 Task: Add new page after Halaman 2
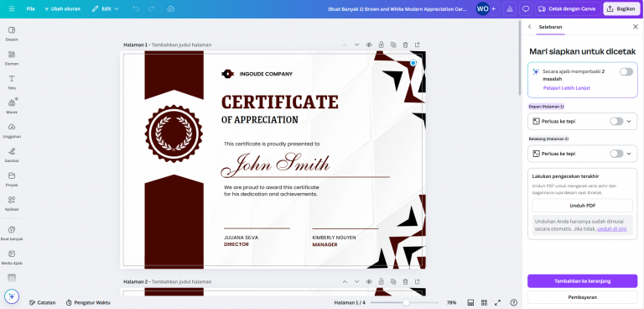[418, 282]
